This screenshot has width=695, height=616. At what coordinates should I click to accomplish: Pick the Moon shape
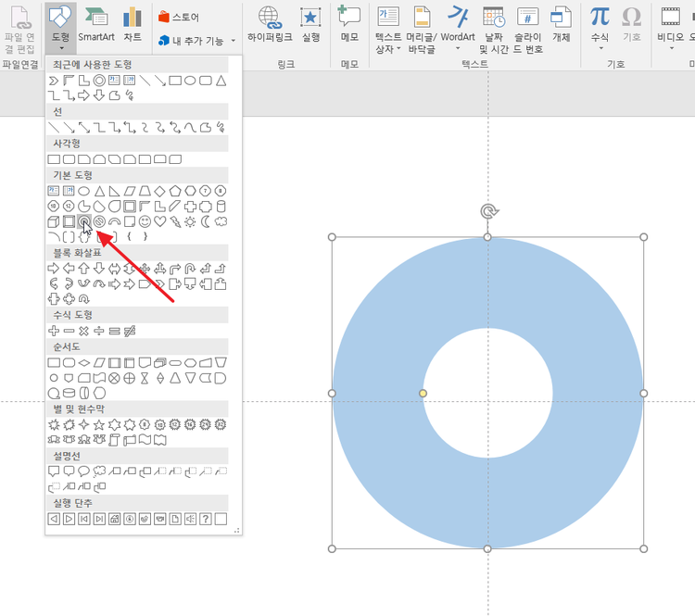coord(205,221)
